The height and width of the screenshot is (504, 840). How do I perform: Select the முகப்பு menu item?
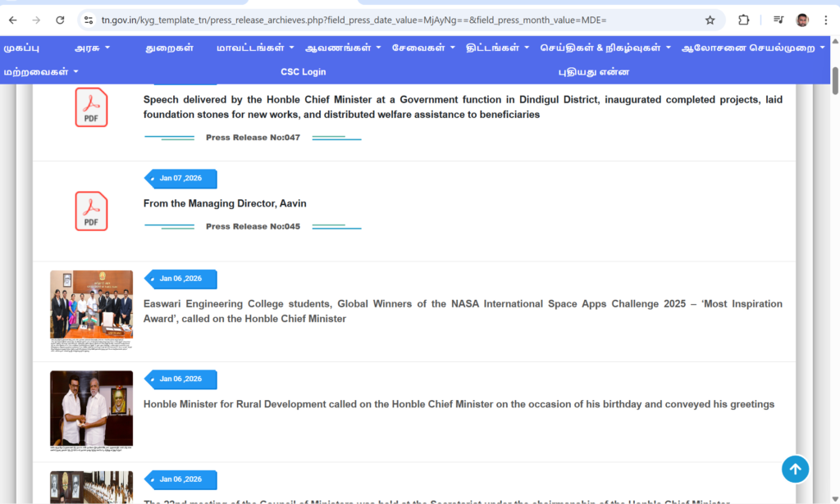click(21, 48)
